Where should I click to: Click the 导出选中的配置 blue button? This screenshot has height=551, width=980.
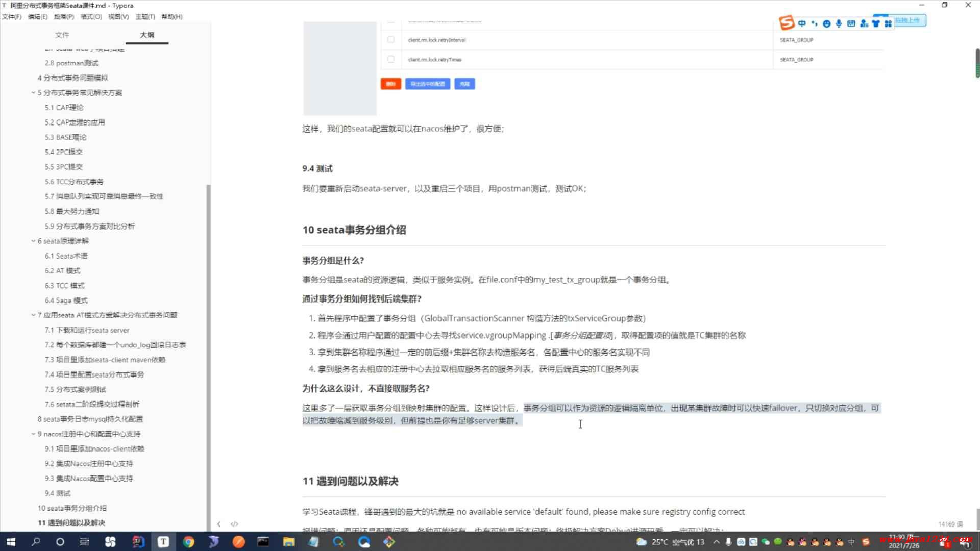tap(428, 84)
